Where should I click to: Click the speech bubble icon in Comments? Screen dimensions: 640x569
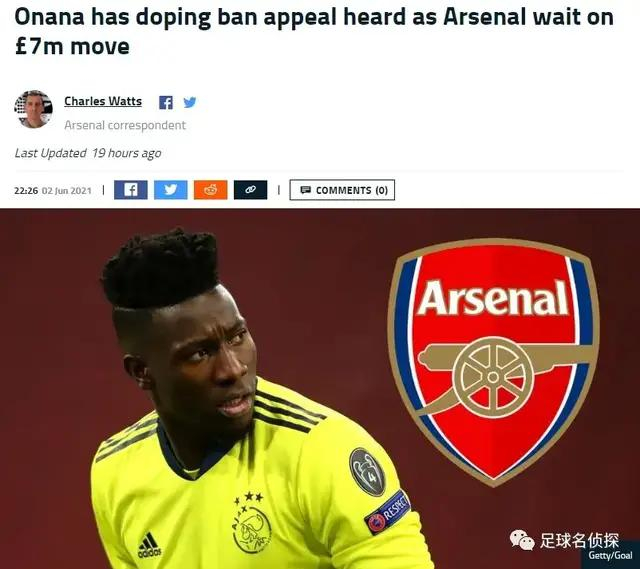click(x=305, y=190)
